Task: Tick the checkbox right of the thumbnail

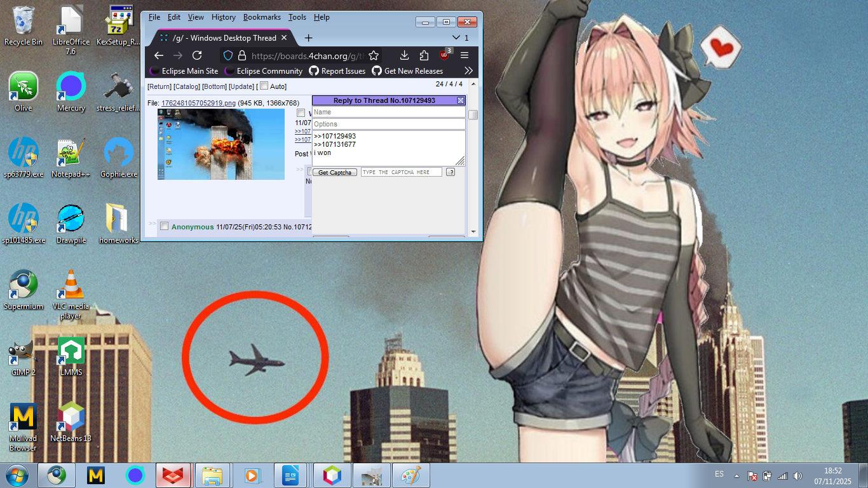Action: point(301,112)
